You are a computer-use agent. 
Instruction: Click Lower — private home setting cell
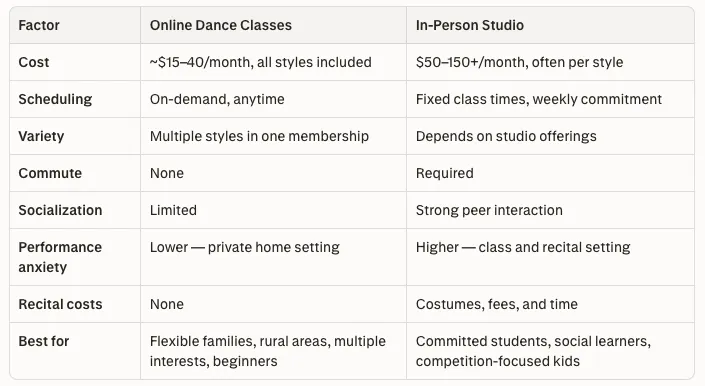pos(245,247)
